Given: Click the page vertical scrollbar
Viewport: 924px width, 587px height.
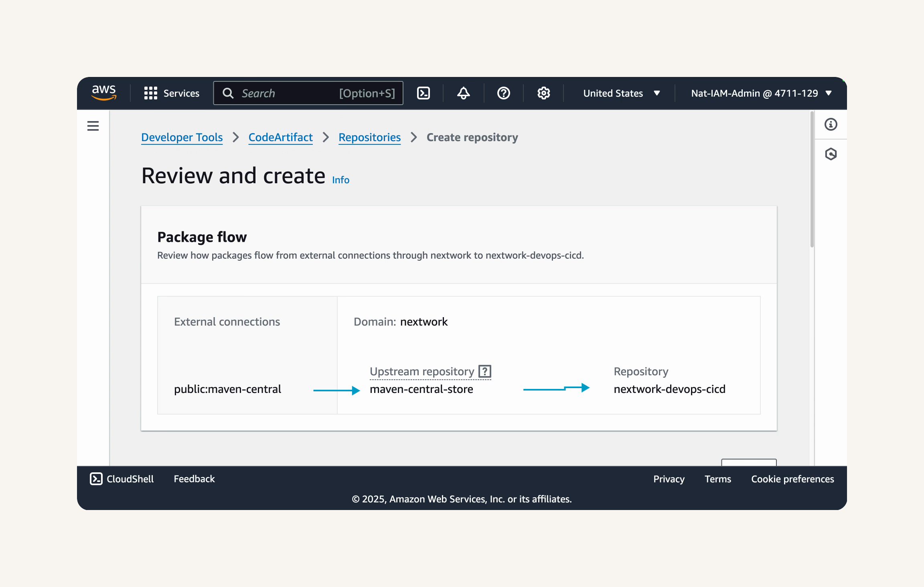Looking at the screenshot, I should point(812,180).
